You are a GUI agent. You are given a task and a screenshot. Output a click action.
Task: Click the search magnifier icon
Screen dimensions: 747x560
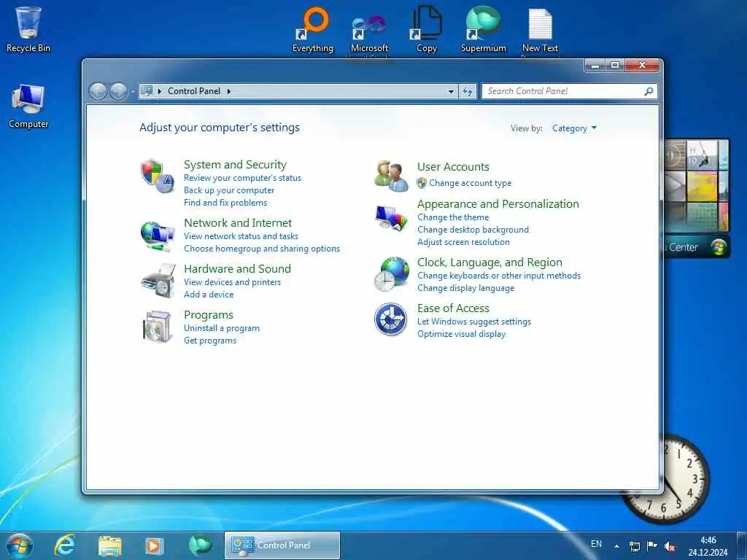coord(649,91)
